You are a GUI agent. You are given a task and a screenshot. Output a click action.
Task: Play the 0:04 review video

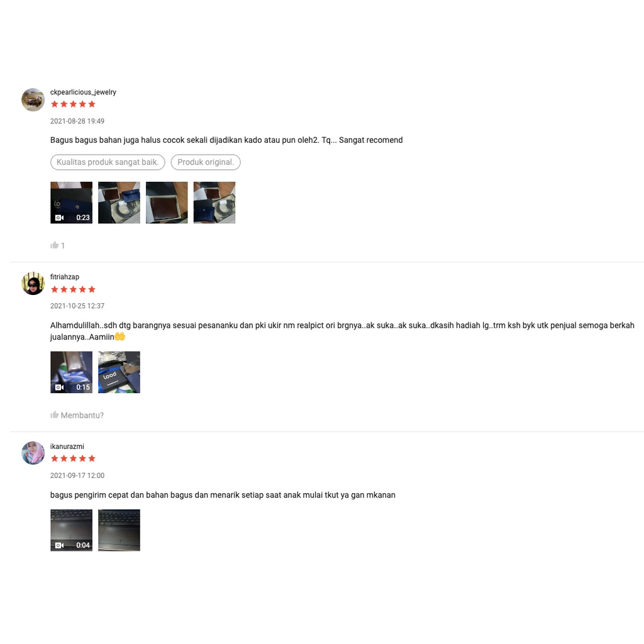(72, 530)
